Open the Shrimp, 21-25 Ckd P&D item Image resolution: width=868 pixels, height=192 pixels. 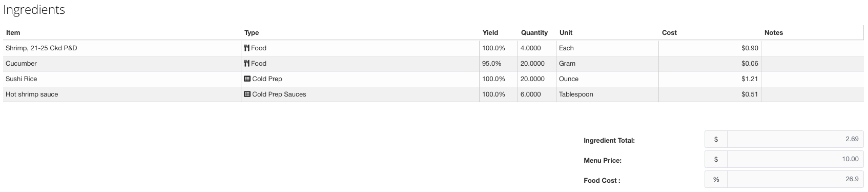(x=41, y=48)
